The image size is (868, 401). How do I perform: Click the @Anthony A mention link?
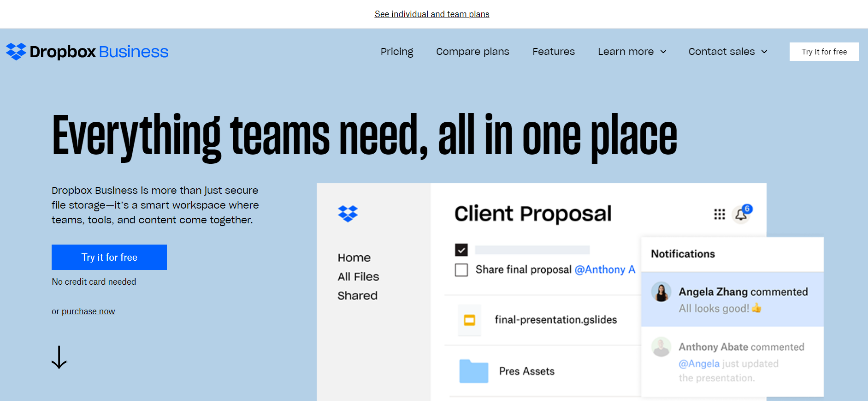pos(605,269)
